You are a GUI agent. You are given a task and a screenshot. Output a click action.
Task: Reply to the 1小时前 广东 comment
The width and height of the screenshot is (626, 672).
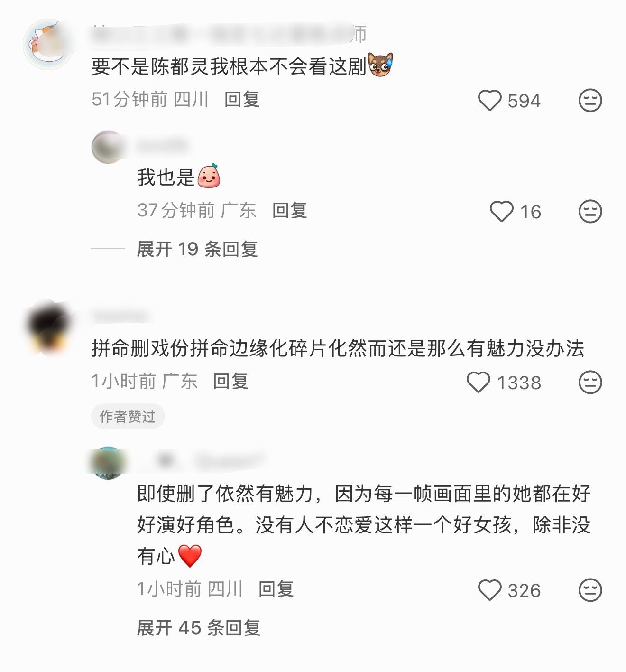coord(230,381)
